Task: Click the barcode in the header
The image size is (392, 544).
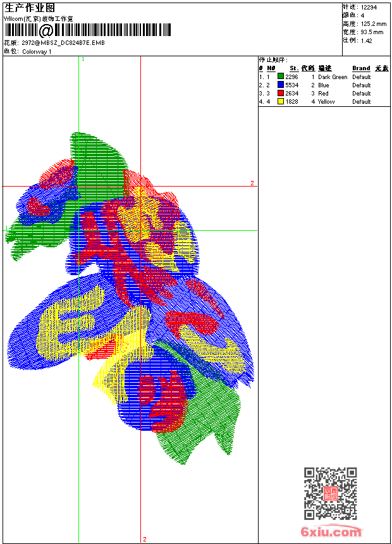Action: (88, 30)
